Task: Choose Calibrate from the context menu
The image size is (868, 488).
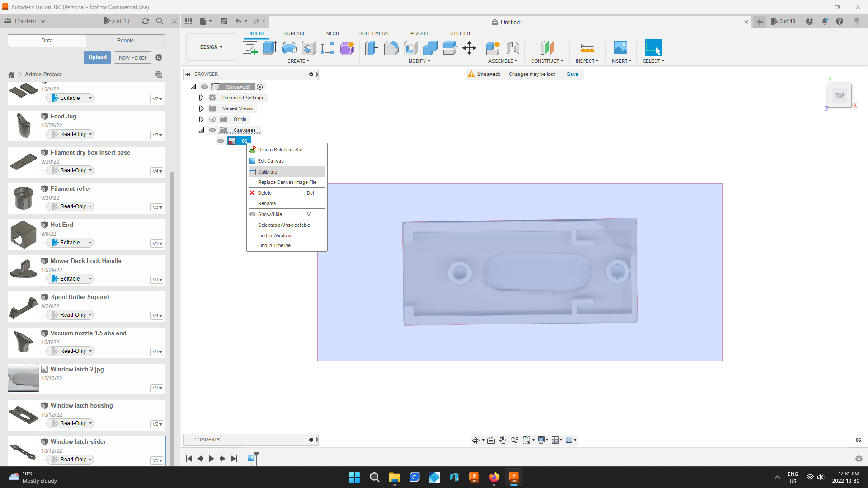Action: point(268,172)
